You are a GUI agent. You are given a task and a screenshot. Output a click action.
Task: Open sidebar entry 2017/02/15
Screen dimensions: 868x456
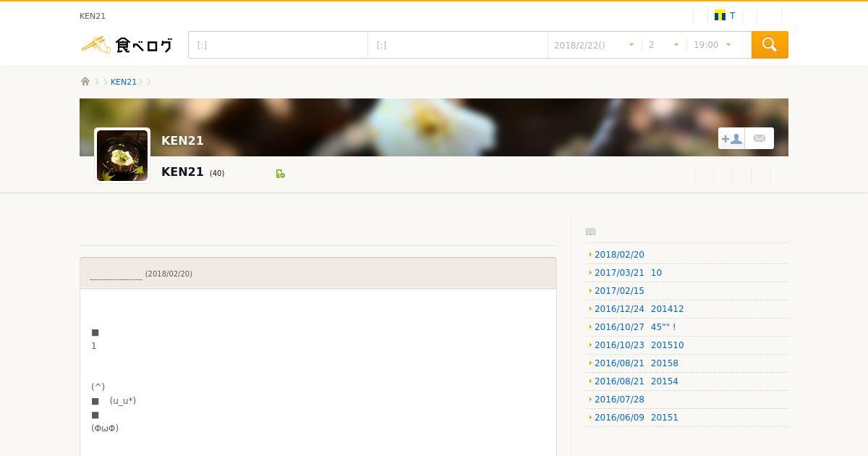coord(619,291)
